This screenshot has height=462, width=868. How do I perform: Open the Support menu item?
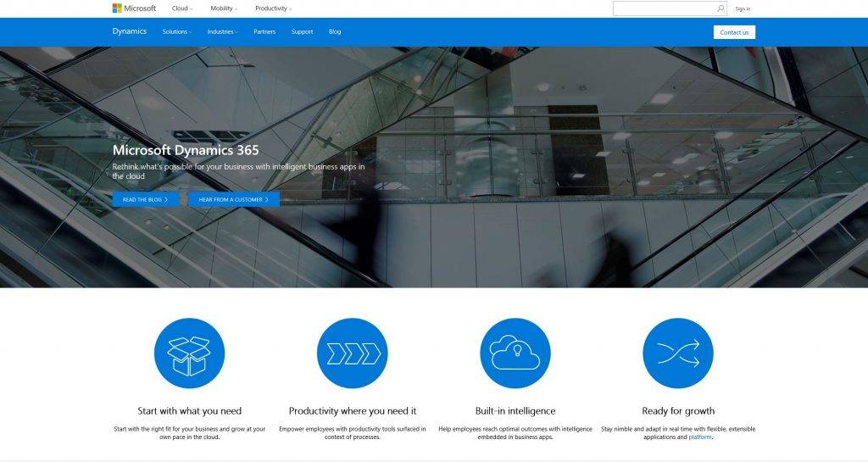[303, 31]
